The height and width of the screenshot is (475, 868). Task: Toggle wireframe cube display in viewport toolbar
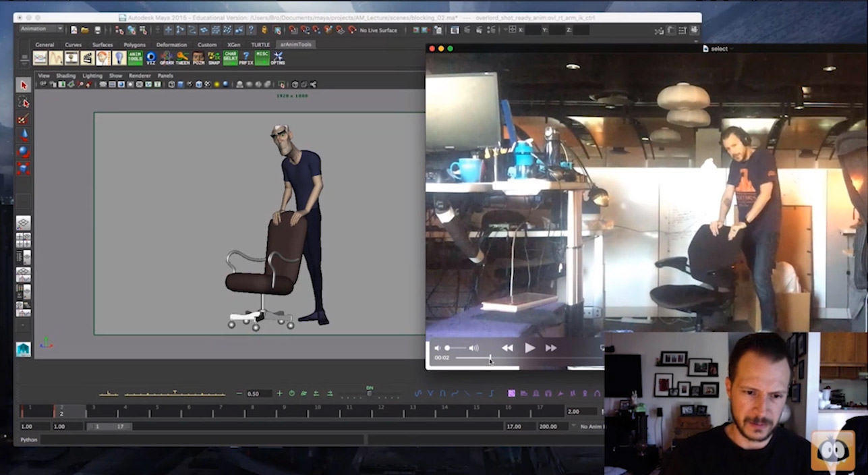(171, 84)
